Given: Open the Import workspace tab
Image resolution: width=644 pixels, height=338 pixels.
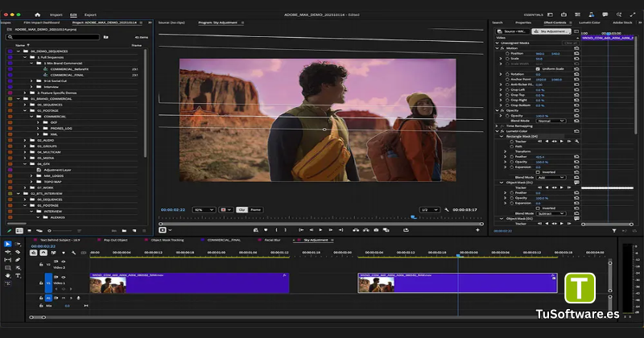Looking at the screenshot, I should tap(56, 14).
